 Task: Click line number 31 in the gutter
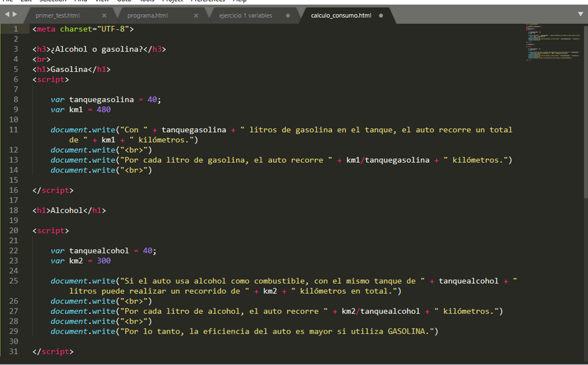pos(13,352)
